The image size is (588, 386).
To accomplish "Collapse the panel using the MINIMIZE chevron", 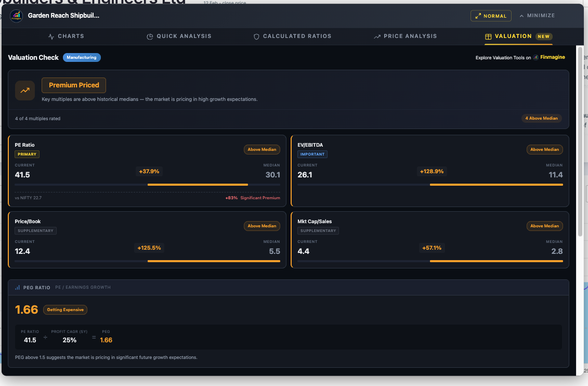I will pyautogui.click(x=537, y=16).
